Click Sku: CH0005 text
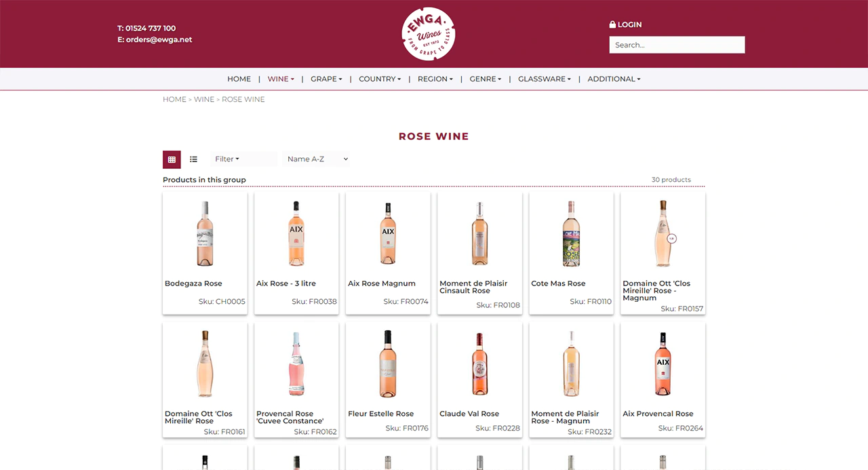868x470 pixels. 222,302
